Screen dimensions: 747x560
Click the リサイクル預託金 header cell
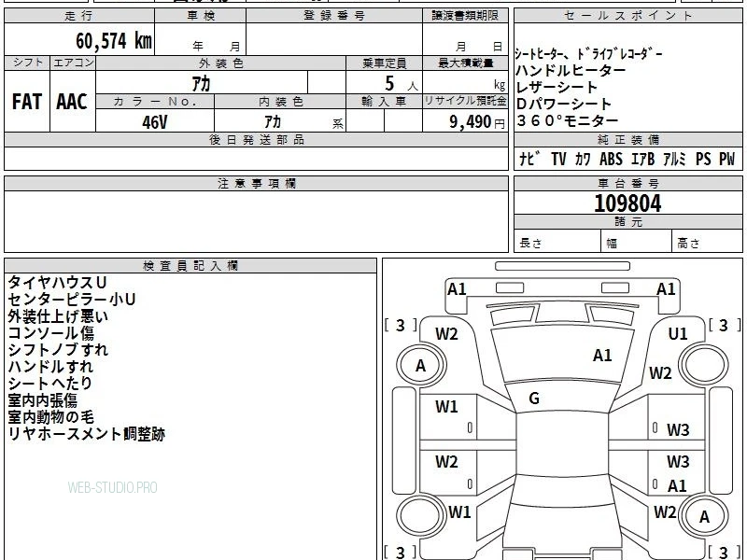465,102
